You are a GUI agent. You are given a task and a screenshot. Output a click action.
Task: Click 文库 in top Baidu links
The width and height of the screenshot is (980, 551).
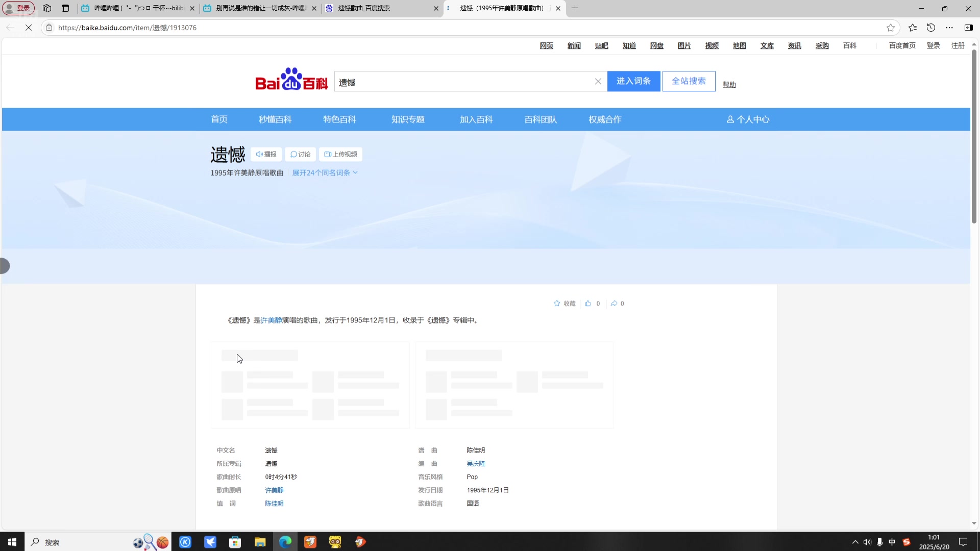pyautogui.click(x=767, y=46)
